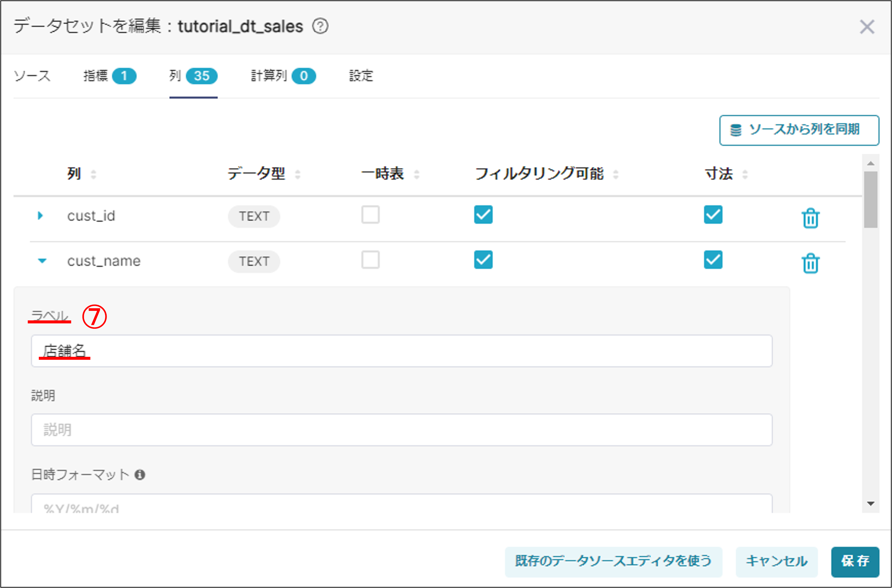Click the 説明 input field
The height and width of the screenshot is (588, 892).
(x=402, y=430)
